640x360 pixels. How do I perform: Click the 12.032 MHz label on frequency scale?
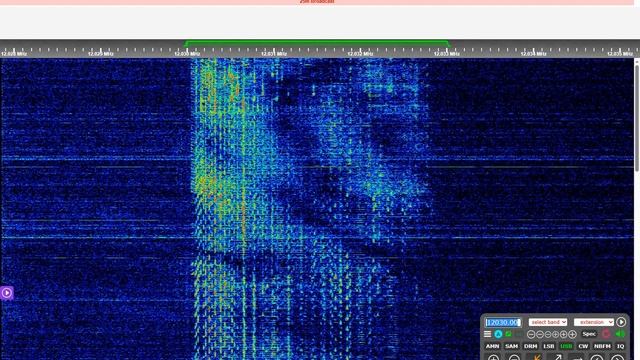click(x=360, y=54)
